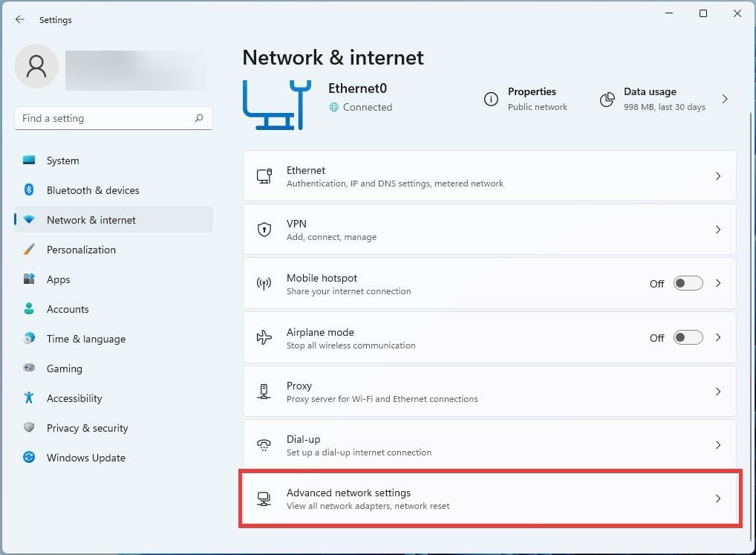Screen dimensions: 756x555
Task: Toggle the Mobile hotspot switch
Action: pyautogui.click(x=688, y=283)
